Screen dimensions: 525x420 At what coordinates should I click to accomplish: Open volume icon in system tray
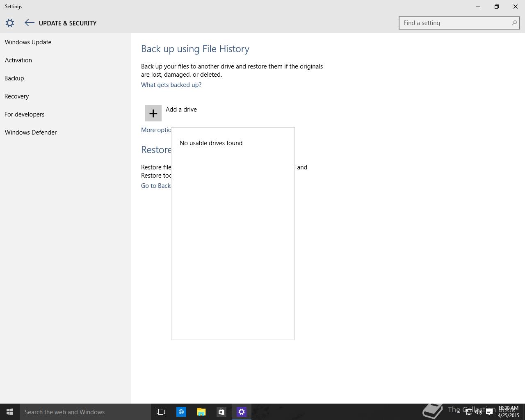pyautogui.click(x=479, y=412)
